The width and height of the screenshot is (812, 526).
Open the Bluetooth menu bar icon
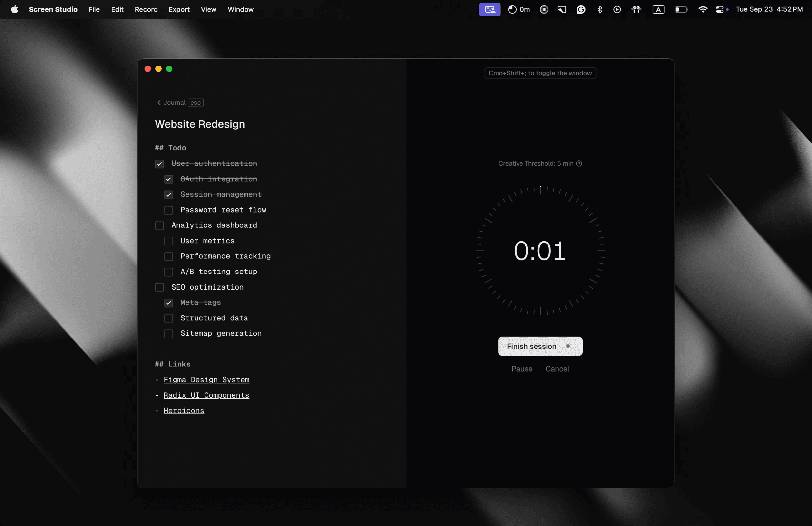click(599, 9)
